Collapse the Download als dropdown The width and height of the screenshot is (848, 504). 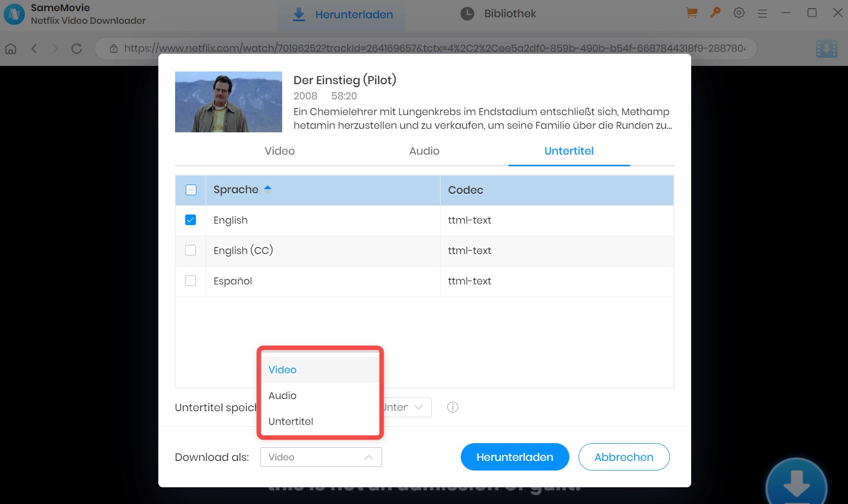pos(321,457)
